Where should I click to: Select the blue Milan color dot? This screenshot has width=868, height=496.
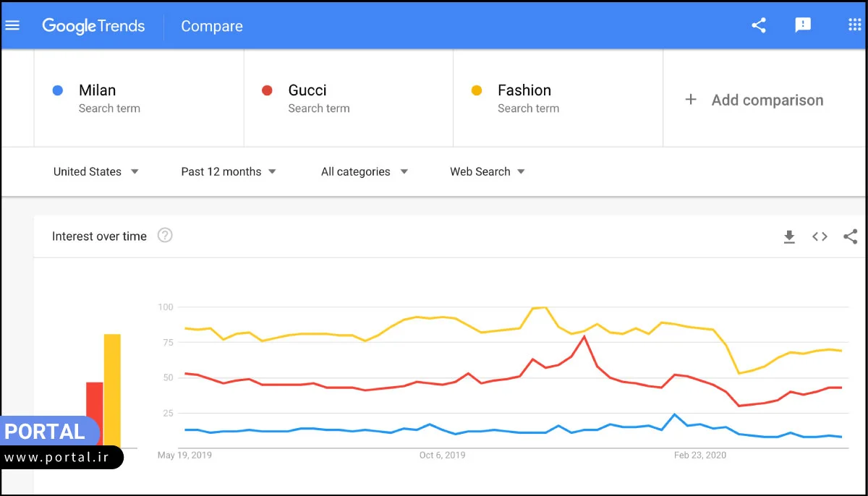(59, 89)
